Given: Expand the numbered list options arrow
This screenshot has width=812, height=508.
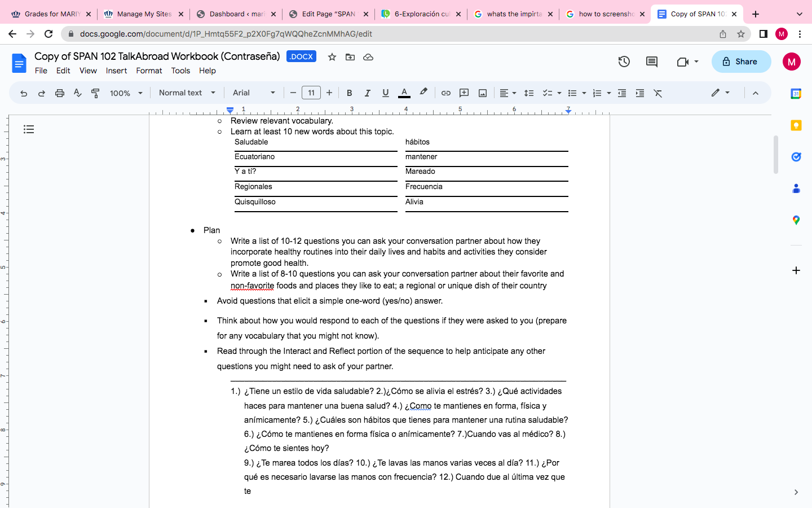Looking at the screenshot, I should 609,93.
